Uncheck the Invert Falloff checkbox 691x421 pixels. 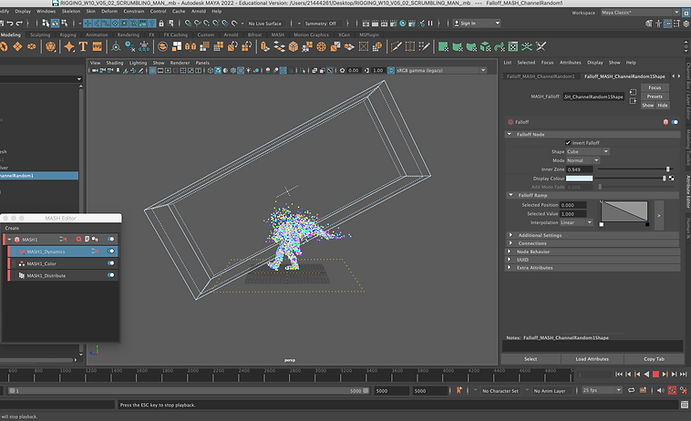[568, 143]
